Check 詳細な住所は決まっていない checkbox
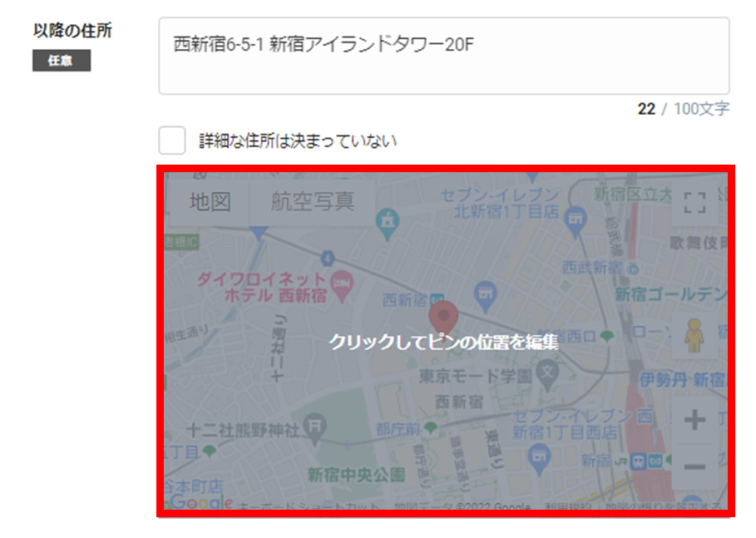Image resolution: width=756 pixels, height=538 pixels. pos(172,141)
